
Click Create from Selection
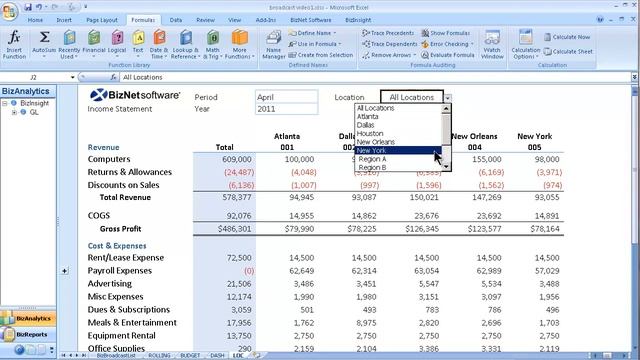click(x=320, y=55)
